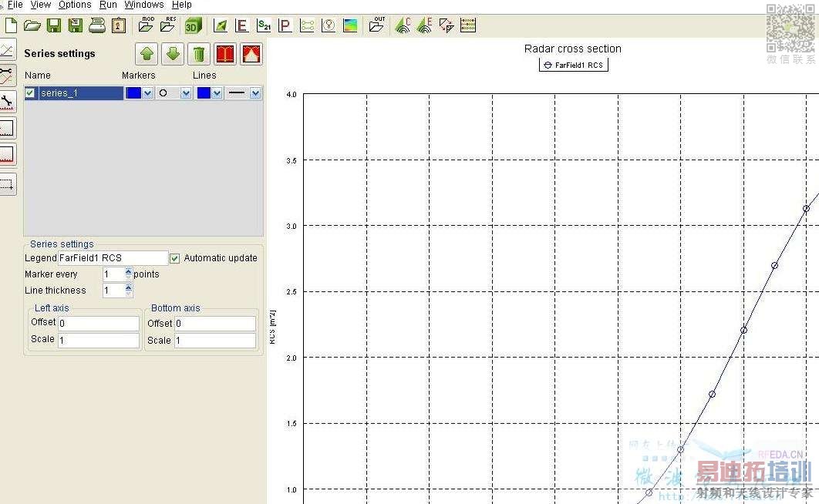Image resolution: width=819 pixels, height=504 pixels.
Task: Expand the Lines colour dropdown arrow
Action: pyautogui.click(x=216, y=93)
